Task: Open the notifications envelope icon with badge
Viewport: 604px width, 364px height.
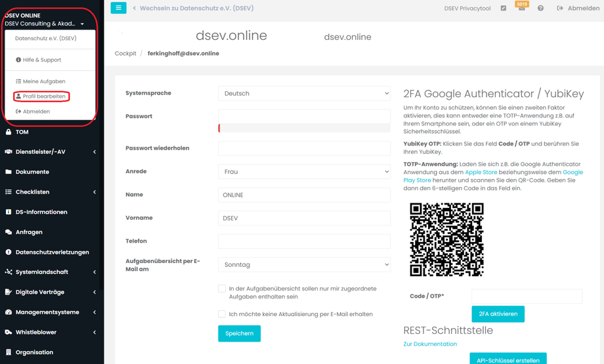Action: 521,9
